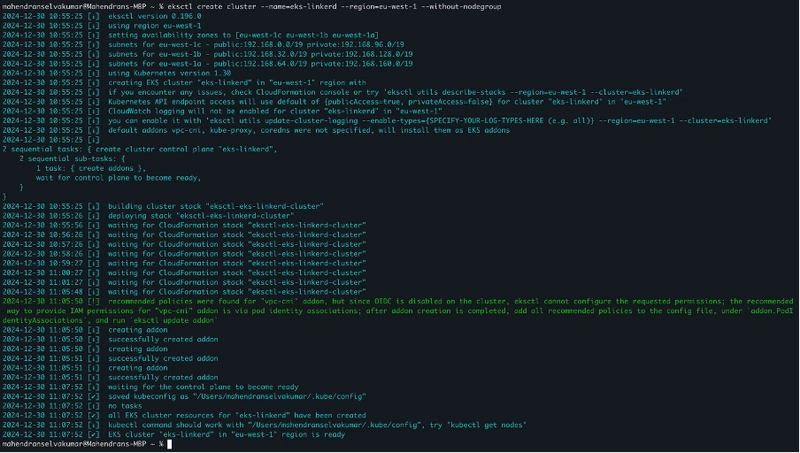
Task: Click the default addons vpc-cni, kube-proxy, coredns line
Action: point(309,131)
